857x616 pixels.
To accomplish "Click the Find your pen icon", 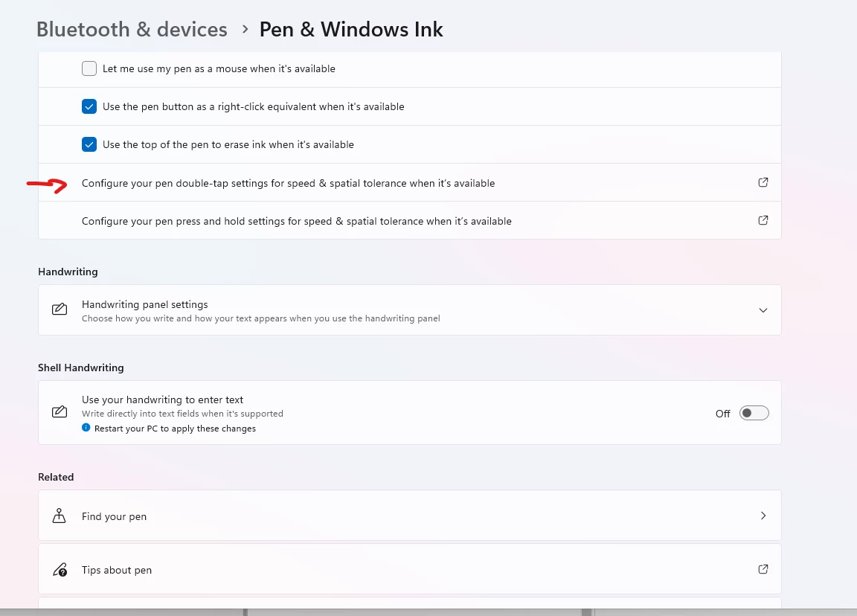I will (x=59, y=516).
